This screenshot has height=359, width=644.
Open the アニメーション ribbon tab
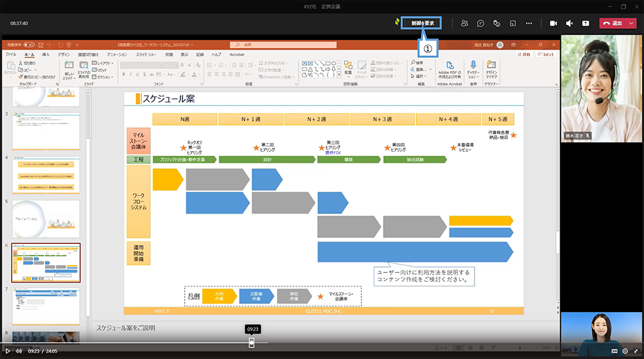point(117,54)
